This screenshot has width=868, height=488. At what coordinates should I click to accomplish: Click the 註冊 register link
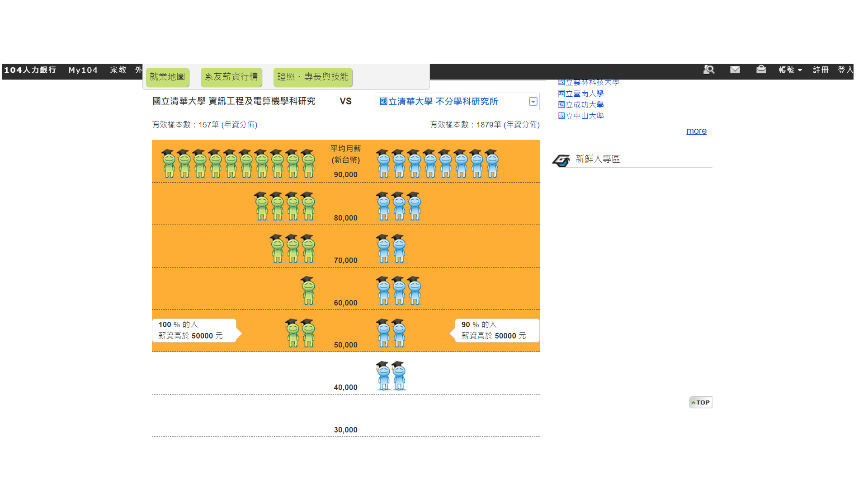[821, 70]
